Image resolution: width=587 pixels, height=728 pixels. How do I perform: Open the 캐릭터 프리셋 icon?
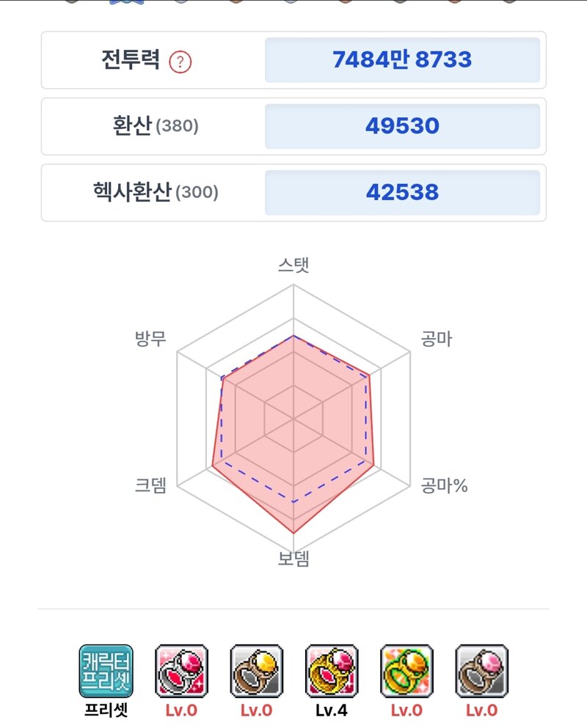pos(106,671)
